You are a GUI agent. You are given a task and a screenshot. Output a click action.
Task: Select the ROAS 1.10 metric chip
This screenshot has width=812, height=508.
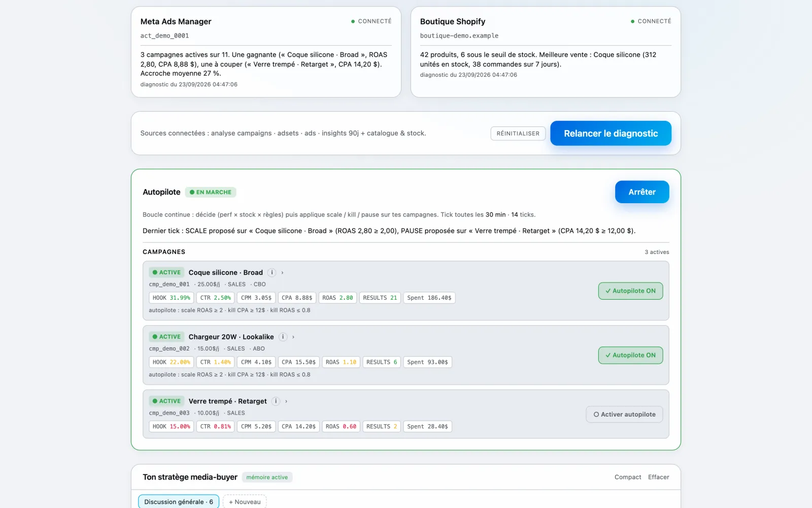click(x=341, y=362)
